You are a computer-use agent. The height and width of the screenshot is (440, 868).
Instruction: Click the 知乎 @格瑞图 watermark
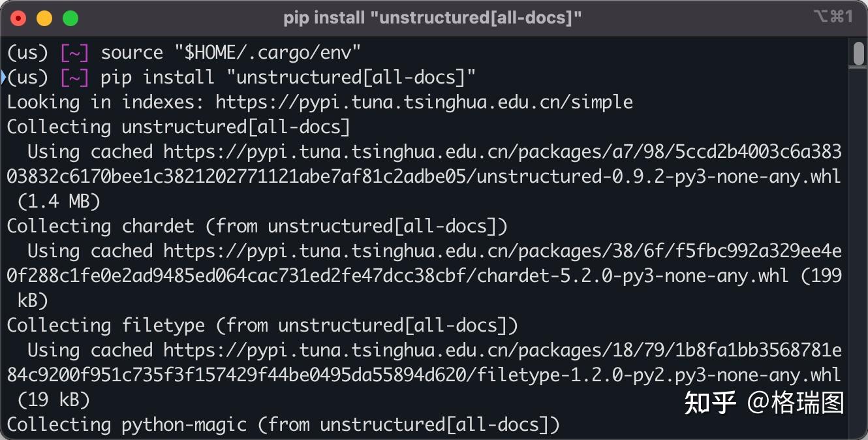click(x=764, y=403)
